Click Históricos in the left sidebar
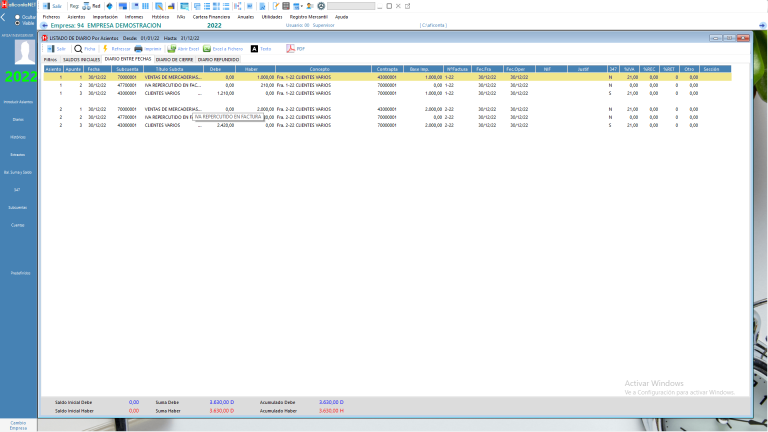This screenshot has width=768, height=432. 18,137
